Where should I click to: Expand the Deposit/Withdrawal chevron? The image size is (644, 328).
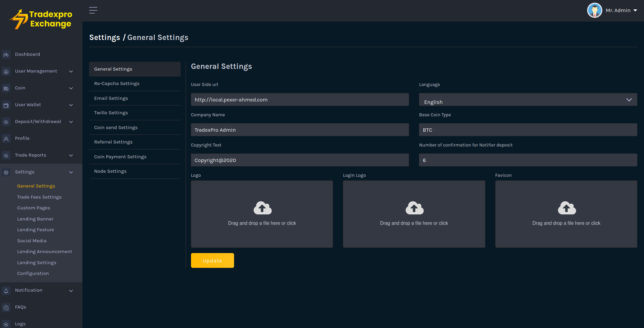point(71,122)
